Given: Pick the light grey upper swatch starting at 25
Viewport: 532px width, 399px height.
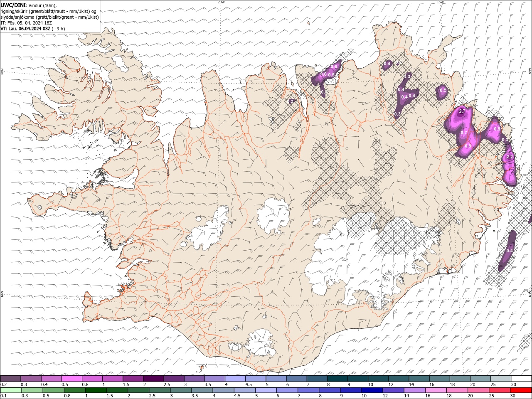Looking at the screenshot, I should tap(501, 379).
